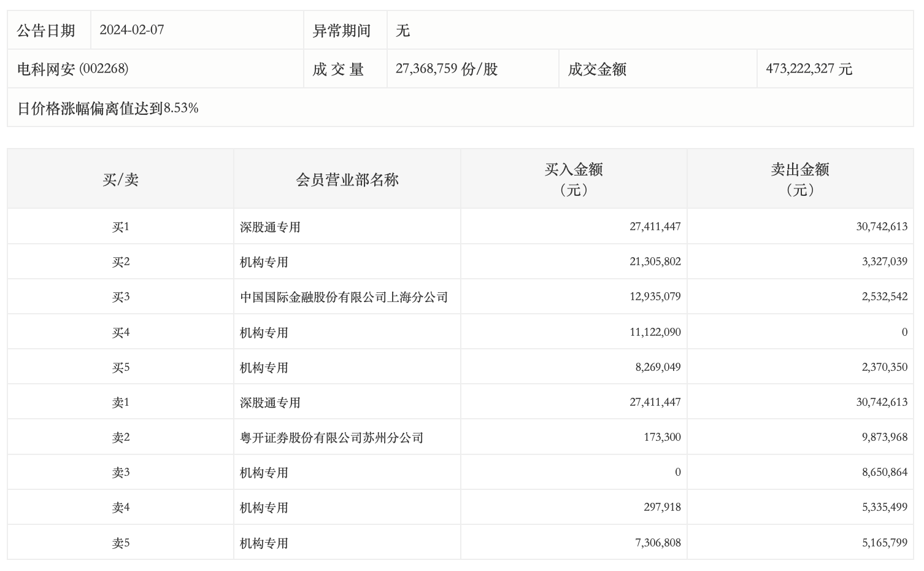Click the 成交金额 value 473,222,327 元

808,69
